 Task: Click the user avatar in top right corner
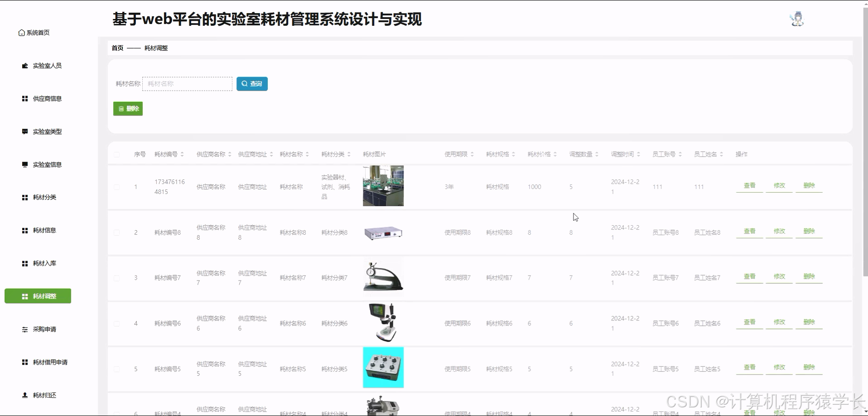796,19
